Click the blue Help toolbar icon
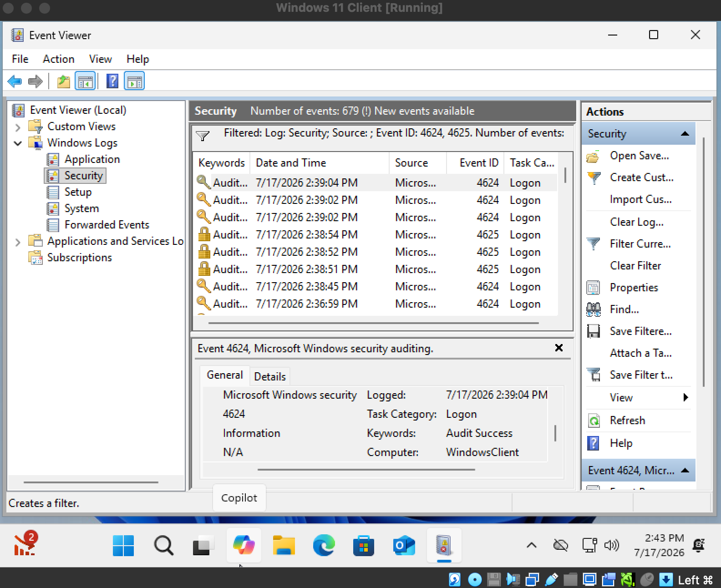Screen dimensions: 721x588 coord(112,81)
